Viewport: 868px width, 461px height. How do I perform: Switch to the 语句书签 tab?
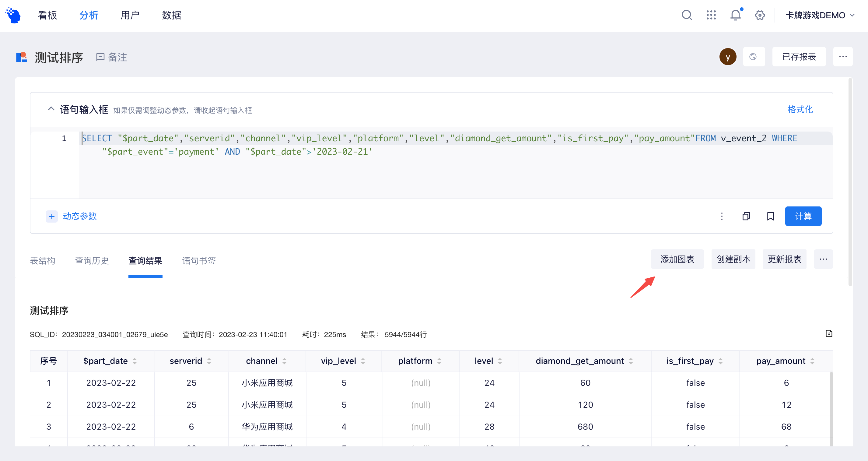[x=199, y=261]
